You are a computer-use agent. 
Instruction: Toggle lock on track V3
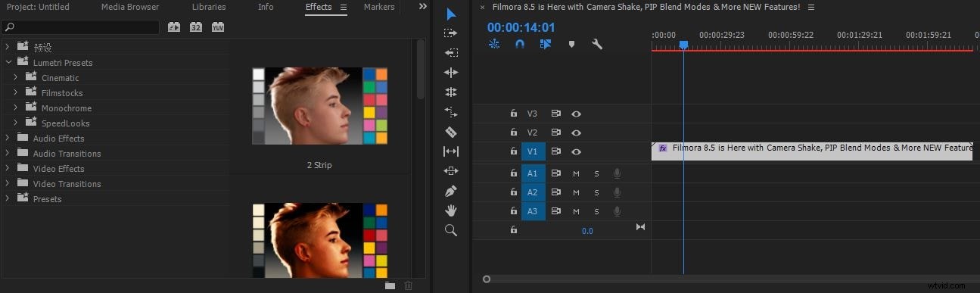click(514, 114)
